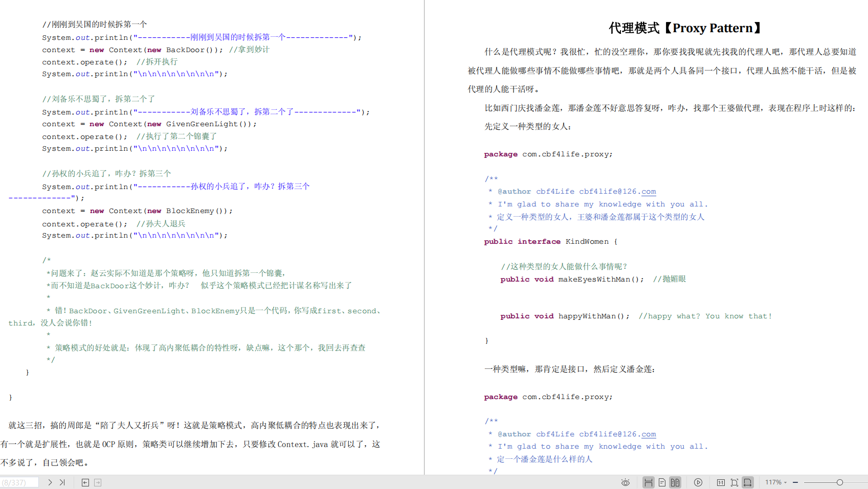The height and width of the screenshot is (489, 868).
Task: Set zoom to actual size 1:1
Action: [x=721, y=482]
